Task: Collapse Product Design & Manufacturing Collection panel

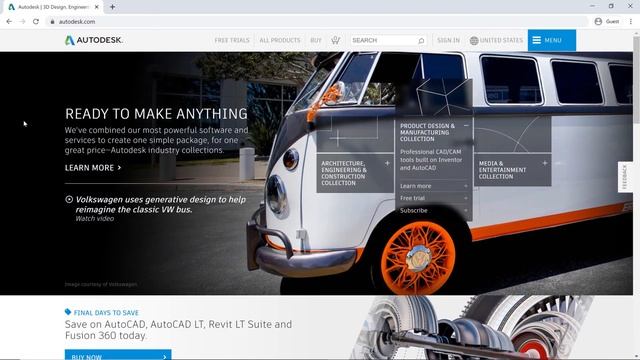Action: pos(466,125)
